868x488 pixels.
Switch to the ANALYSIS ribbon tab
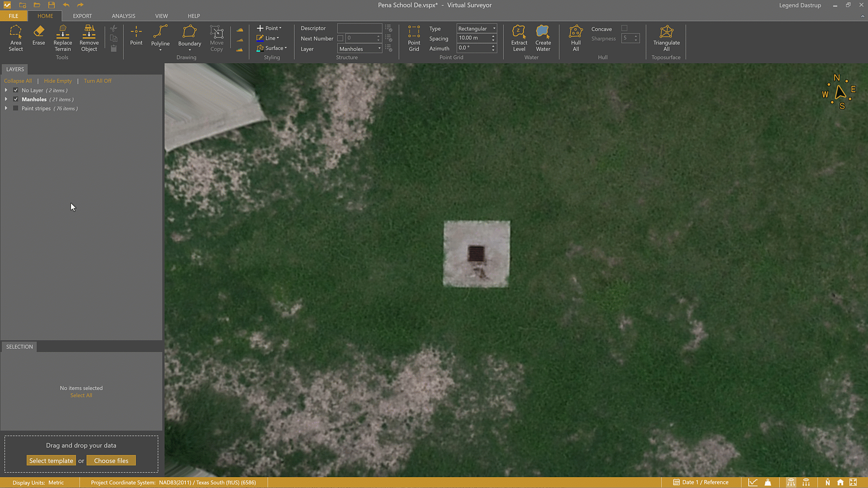point(123,16)
